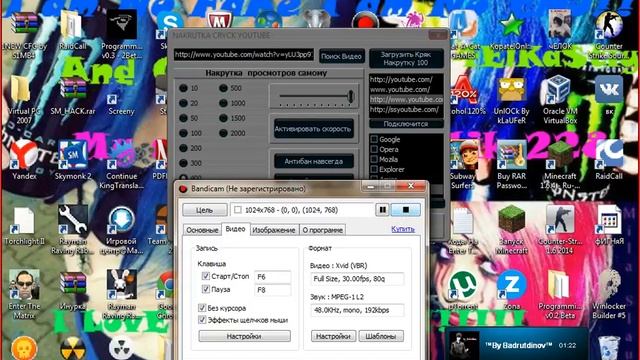Select the 1000 views radio button
Screen dimensions: 640x360
tap(223, 103)
